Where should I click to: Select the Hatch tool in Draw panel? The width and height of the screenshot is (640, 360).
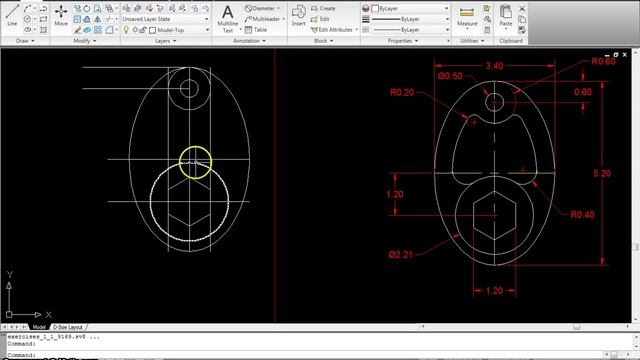pyautogui.click(x=44, y=29)
